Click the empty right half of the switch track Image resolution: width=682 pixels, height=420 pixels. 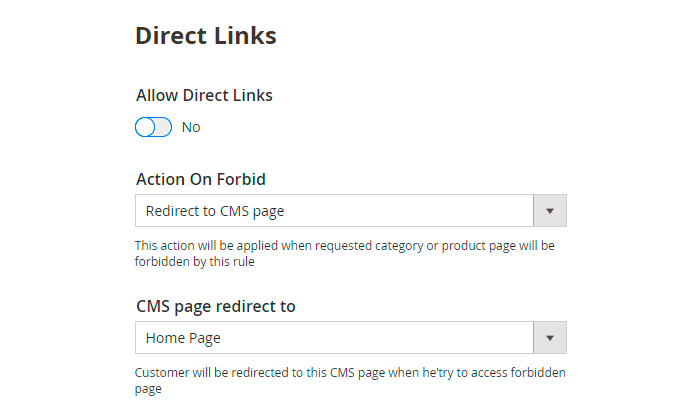click(x=163, y=127)
